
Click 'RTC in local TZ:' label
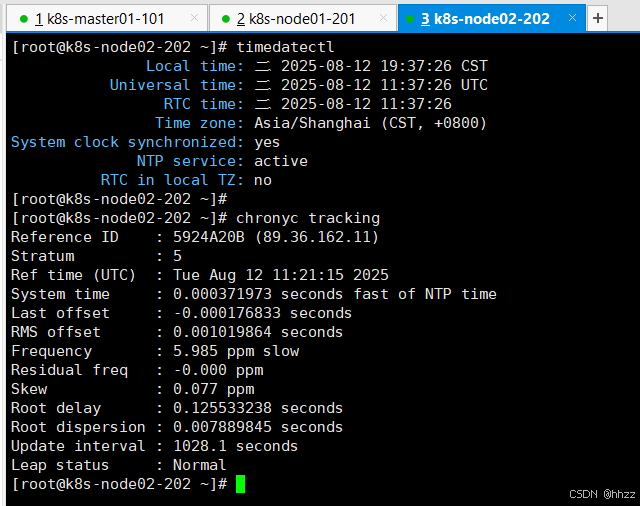(x=172, y=180)
